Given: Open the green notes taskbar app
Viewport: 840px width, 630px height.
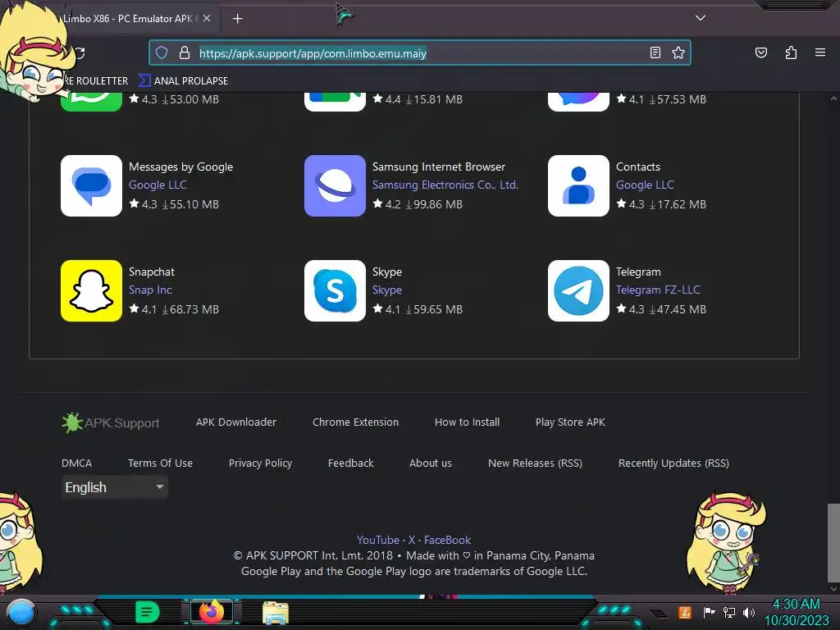Looking at the screenshot, I should point(148,612).
